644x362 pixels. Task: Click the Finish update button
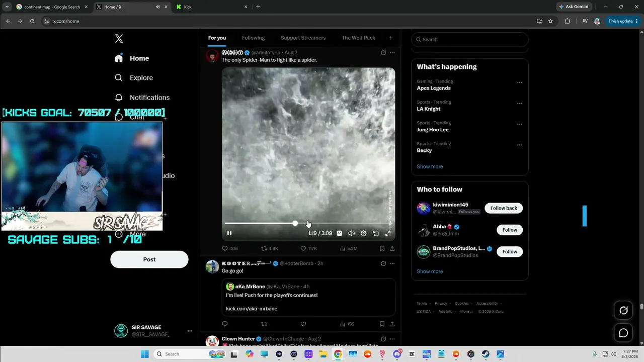coord(623,21)
